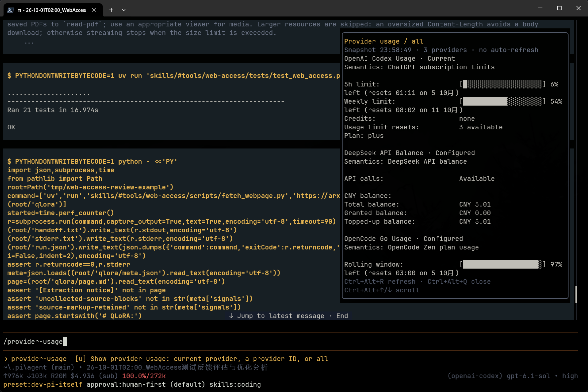Viewport: 588px width, 392px height.
Task: Click the PowerShell icon on the terminal tab
Action: click(11, 10)
